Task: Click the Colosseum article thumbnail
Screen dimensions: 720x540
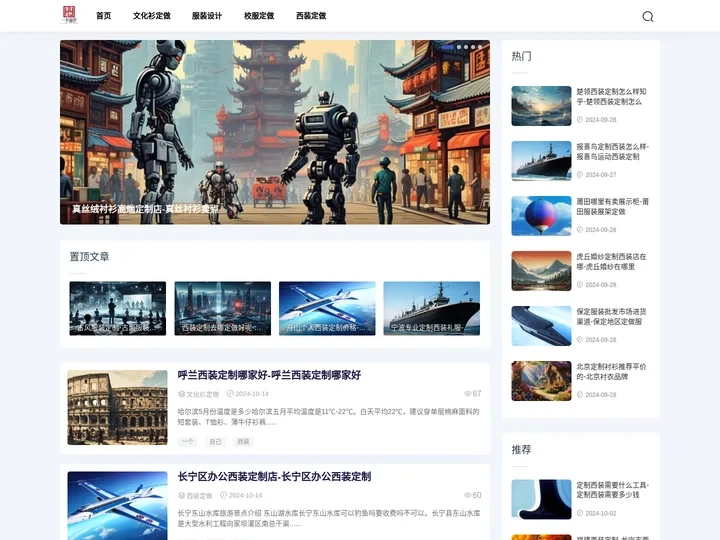Action: (x=118, y=407)
